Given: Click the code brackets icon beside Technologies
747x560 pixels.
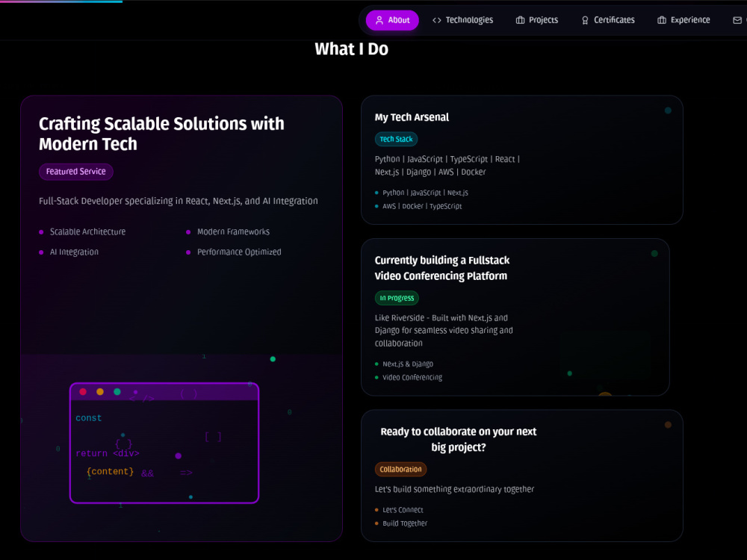Looking at the screenshot, I should [x=436, y=20].
